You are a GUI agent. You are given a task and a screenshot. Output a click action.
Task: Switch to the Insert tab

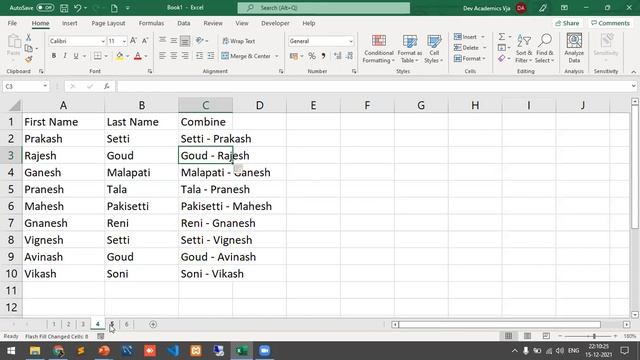69,23
